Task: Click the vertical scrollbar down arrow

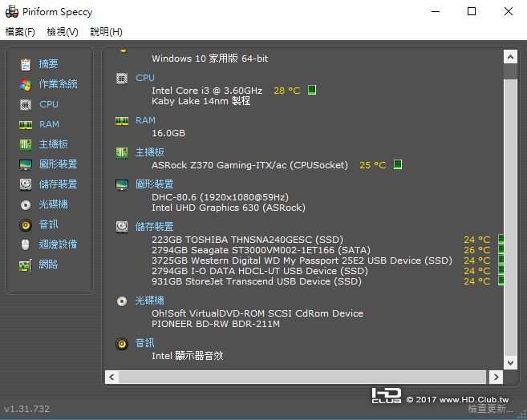Action: [x=510, y=362]
